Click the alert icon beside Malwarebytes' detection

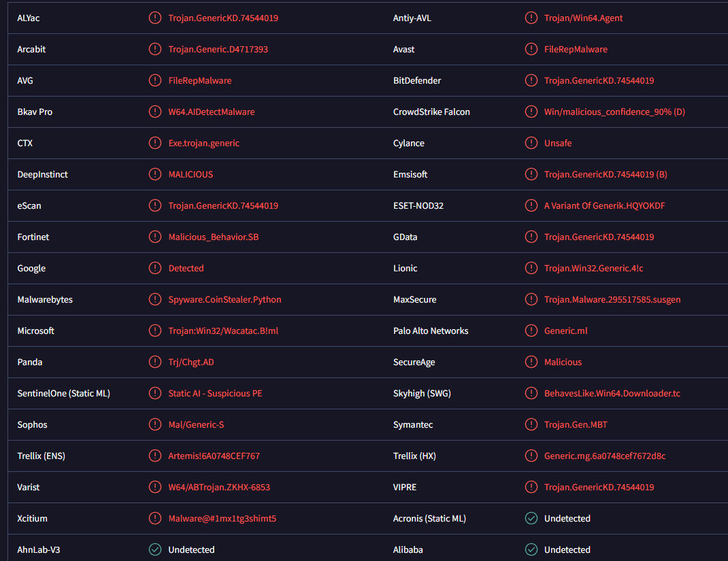click(155, 300)
